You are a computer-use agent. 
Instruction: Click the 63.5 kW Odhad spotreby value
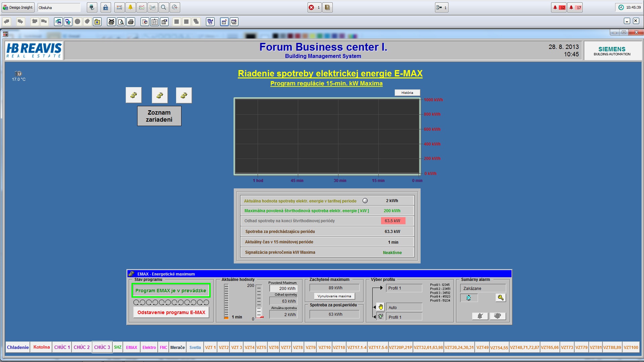(393, 221)
